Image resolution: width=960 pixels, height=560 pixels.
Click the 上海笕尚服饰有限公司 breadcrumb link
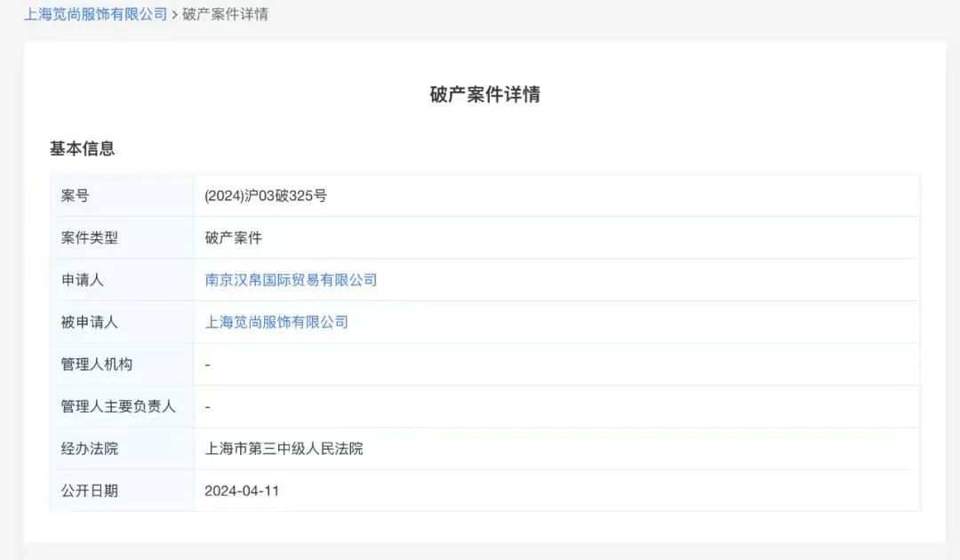tap(95, 14)
